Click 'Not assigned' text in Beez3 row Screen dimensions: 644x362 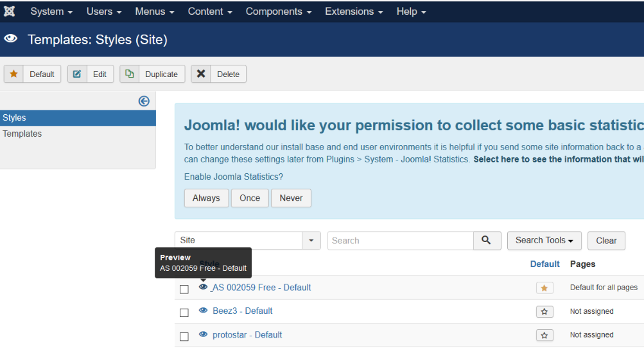pyautogui.click(x=592, y=311)
